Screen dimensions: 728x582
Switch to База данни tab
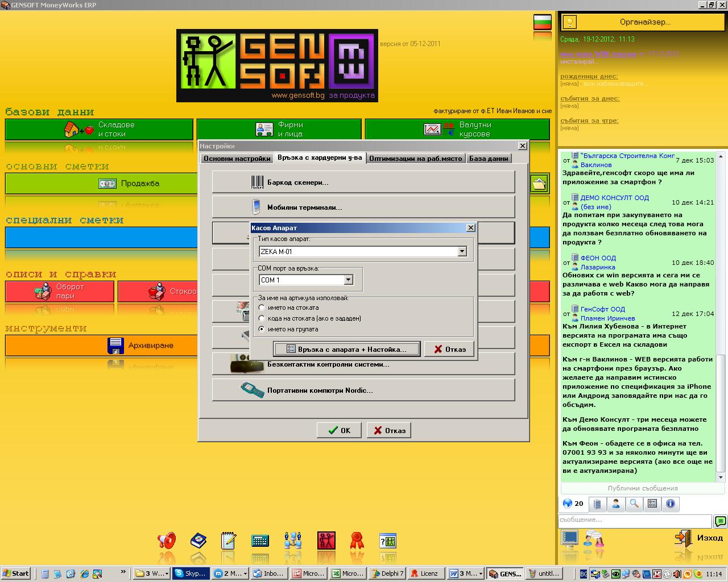tap(489, 159)
